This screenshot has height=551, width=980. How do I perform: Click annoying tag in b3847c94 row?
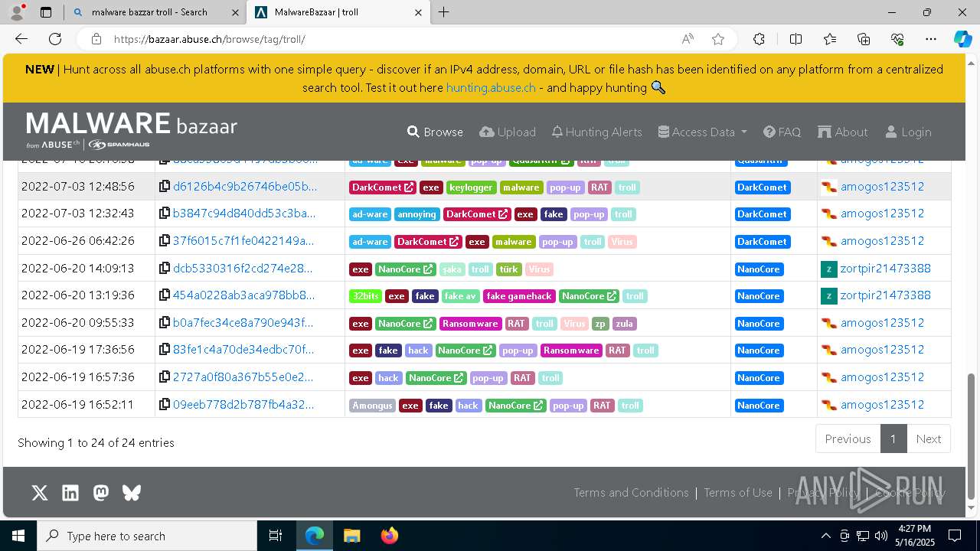417,214
